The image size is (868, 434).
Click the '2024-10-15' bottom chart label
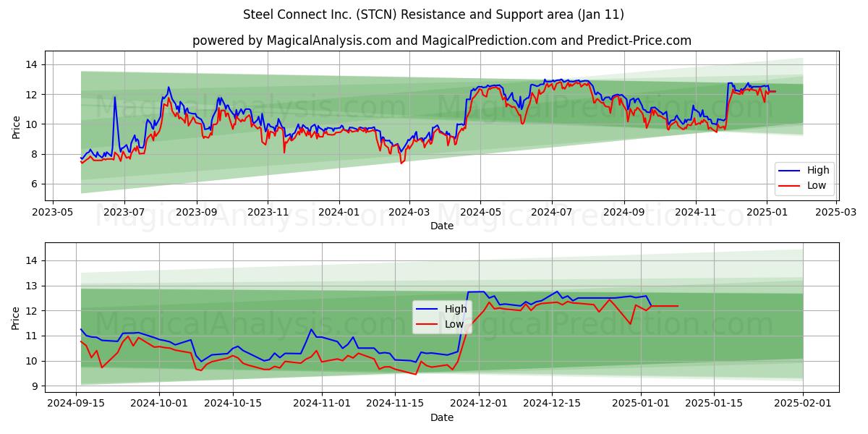click(x=233, y=404)
